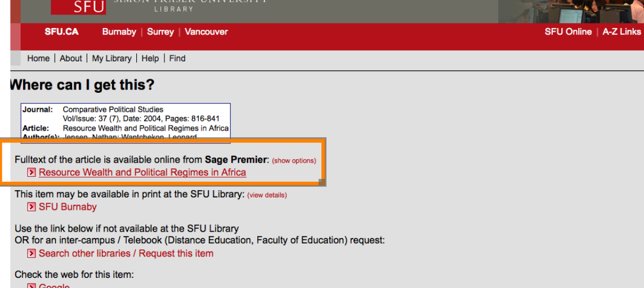
Task: Open the Home menu item
Action: click(38, 58)
